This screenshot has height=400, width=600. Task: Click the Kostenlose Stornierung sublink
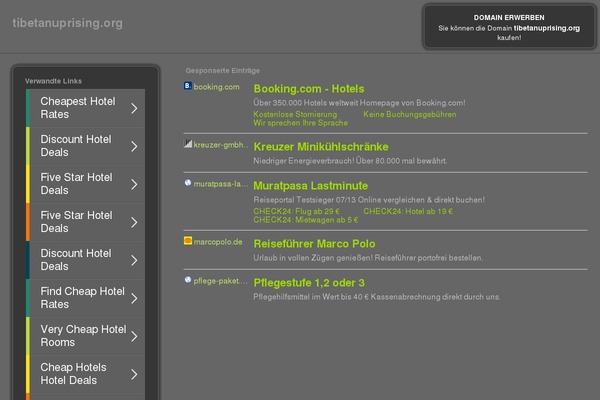[x=295, y=114]
